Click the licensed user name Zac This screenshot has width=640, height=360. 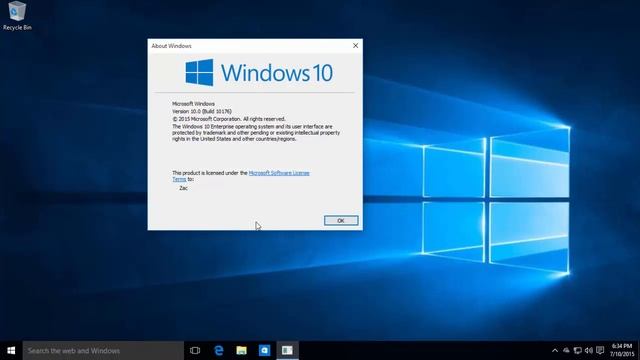[x=183, y=188]
